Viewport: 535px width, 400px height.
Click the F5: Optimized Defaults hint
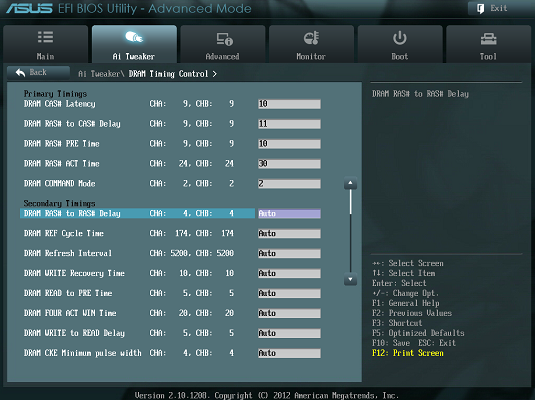pos(418,333)
